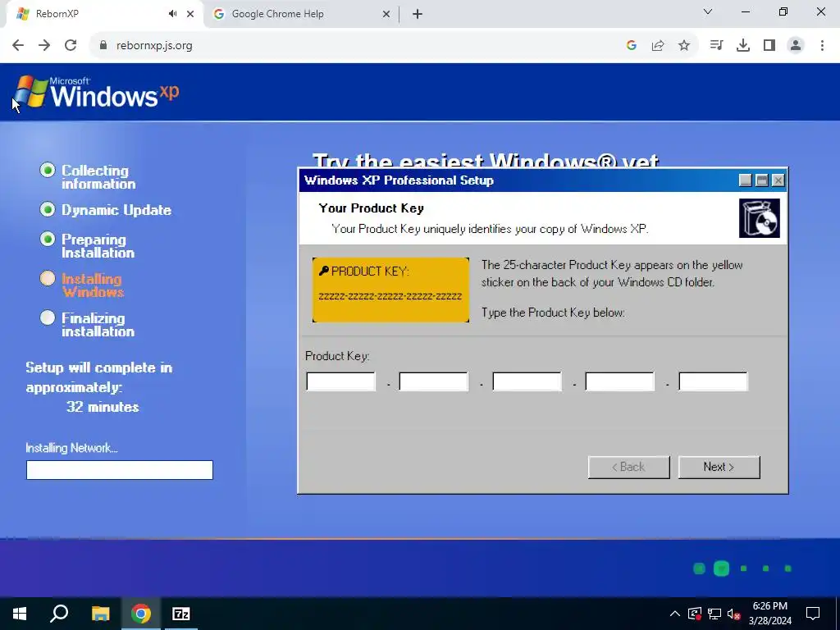Open the media control icon in Chrome toolbar
Viewport: 840px width, 630px height.
click(x=716, y=46)
